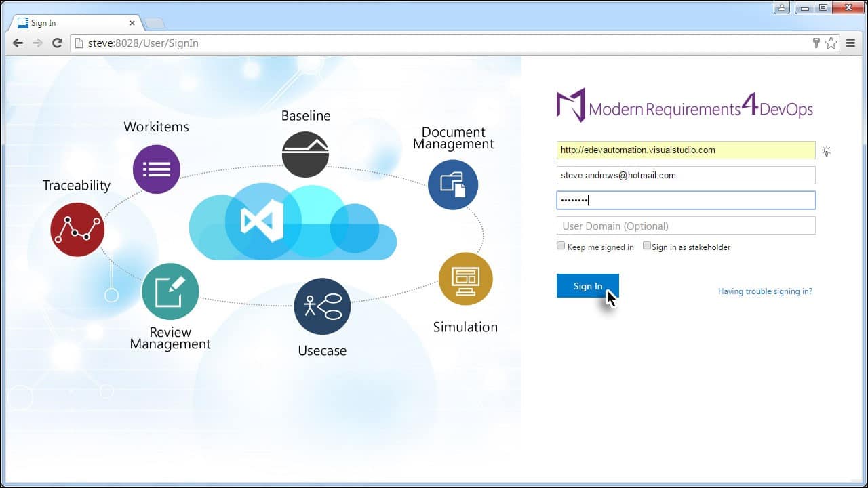Check Sign in as stakeholder option
The height and width of the screenshot is (488, 868).
[647, 246]
